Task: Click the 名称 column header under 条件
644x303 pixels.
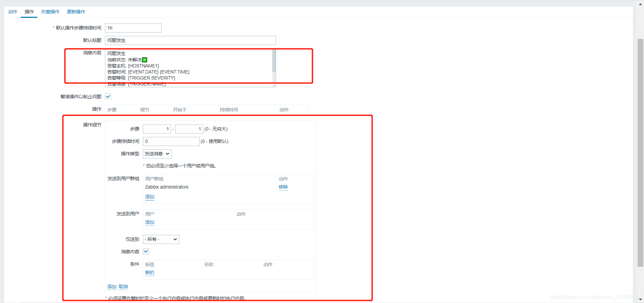Action: (x=209, y=264)
